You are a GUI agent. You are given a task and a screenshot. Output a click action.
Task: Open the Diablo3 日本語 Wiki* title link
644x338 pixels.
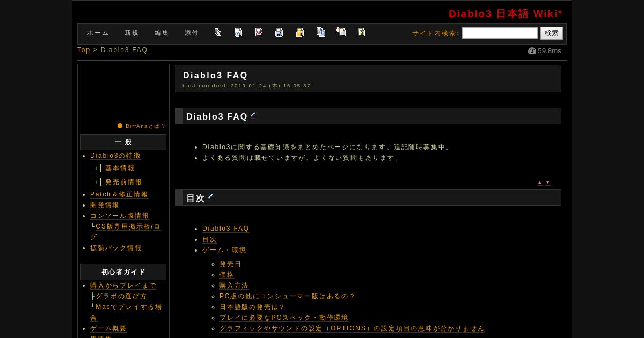pos(506,14)
